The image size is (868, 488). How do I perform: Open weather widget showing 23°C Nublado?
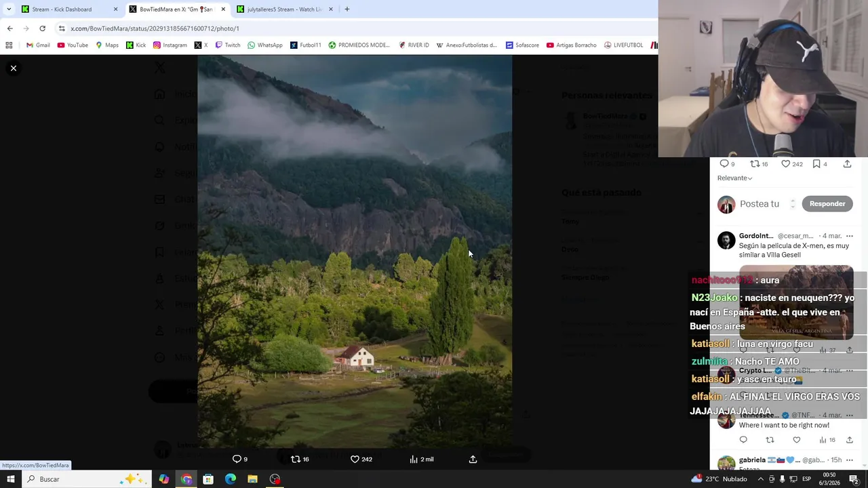(719, 479)
